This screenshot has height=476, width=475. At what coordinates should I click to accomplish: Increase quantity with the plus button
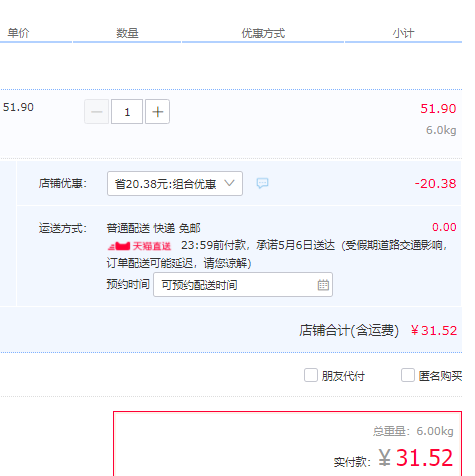157,112
